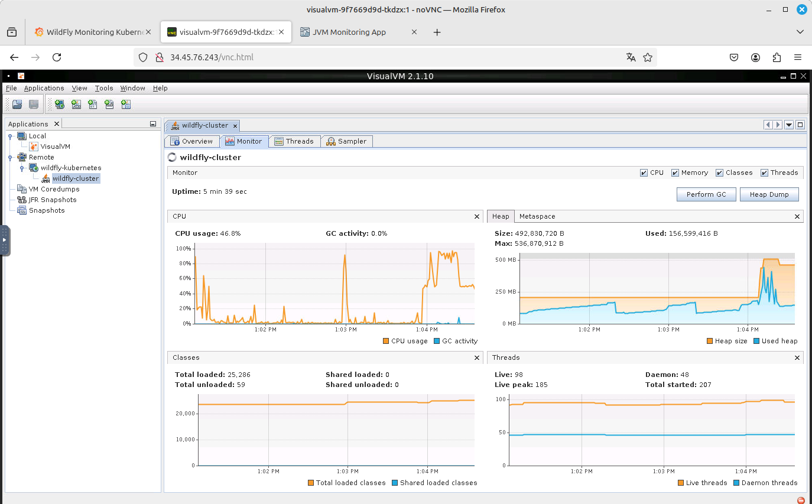Click the Heap Dump button
The height and width of the screenshot is (504, 812).
(x=769, y=194)
